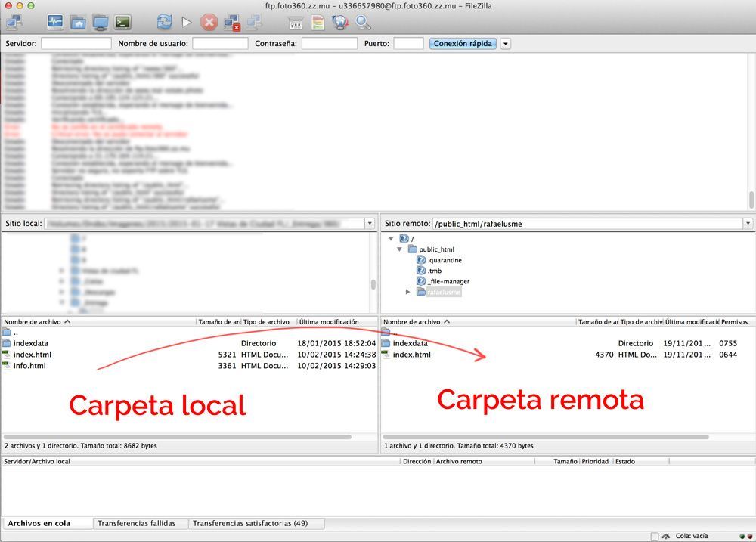Click the remote index.html file icon
This screenshot has height=542, width=756.
386,355
